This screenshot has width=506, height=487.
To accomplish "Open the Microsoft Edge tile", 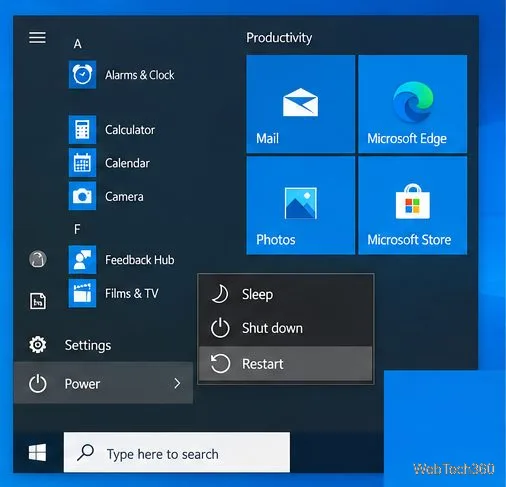I will click(413, 104).
